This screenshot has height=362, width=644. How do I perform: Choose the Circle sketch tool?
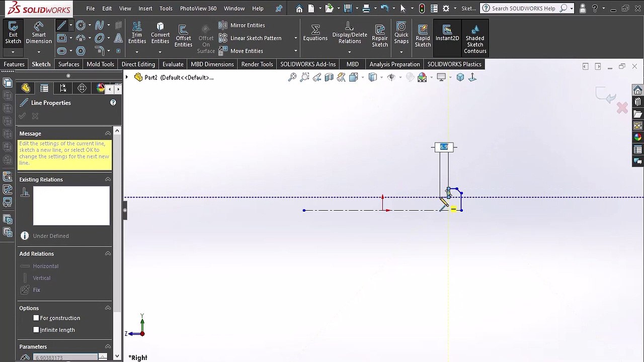80,25
